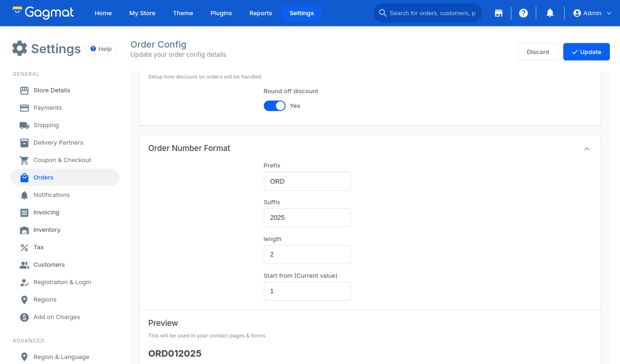Click the Coupon & Checkout cart icon
The height and width of the screenshot is (364, 620).
24,160
